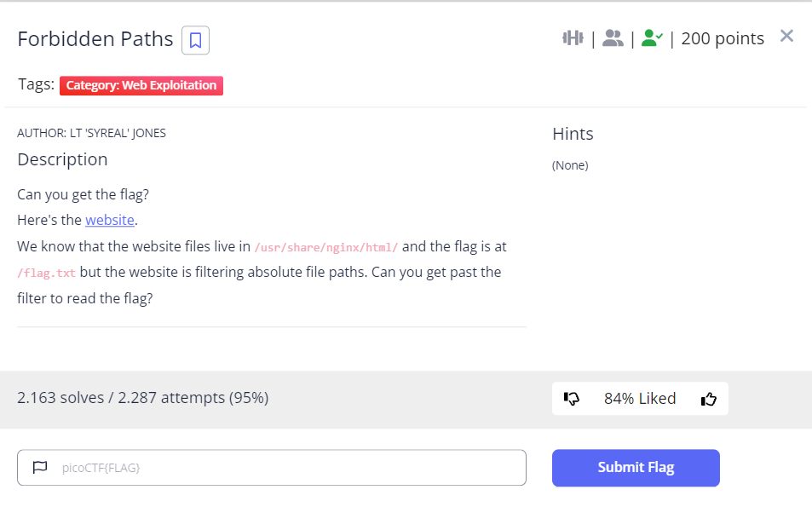Click the Forbidden Paths title

95,39
